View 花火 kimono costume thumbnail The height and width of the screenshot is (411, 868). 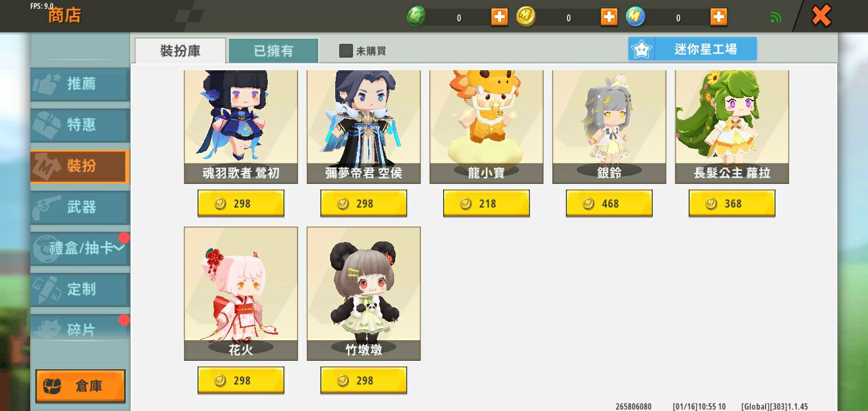tap(241, 293)
